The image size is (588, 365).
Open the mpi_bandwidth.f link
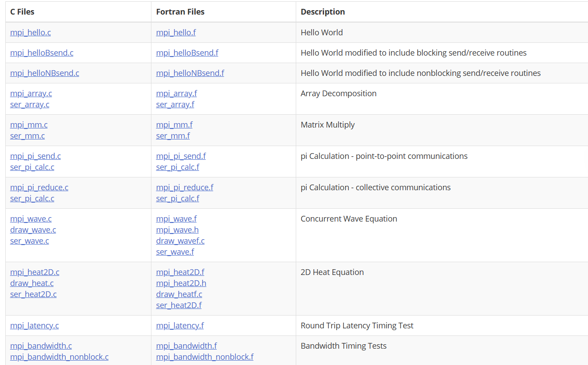pyautogui.click(x=186, y=346)
